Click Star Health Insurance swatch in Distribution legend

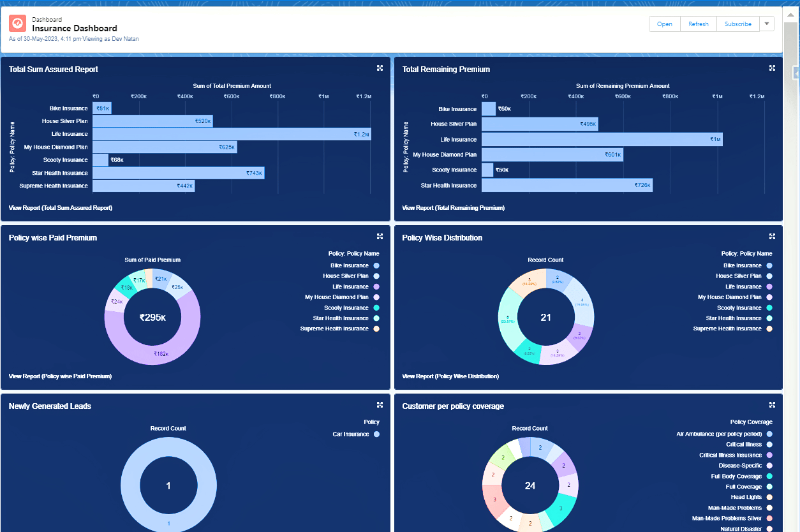pos(769,318)
